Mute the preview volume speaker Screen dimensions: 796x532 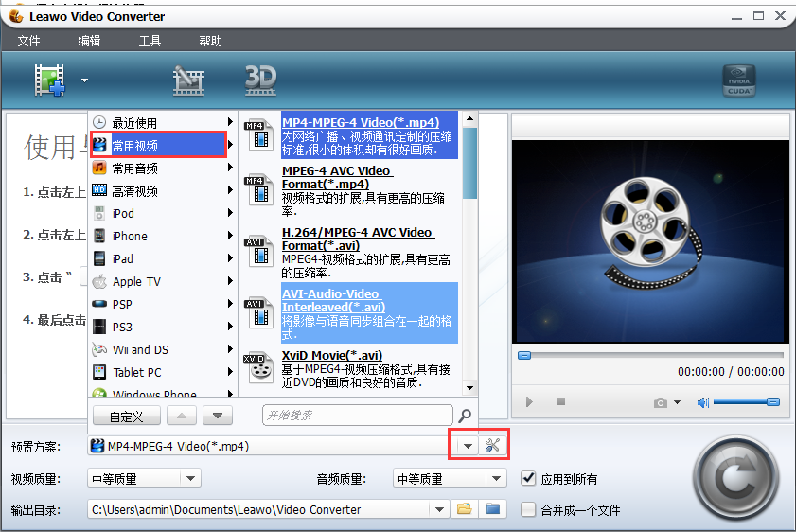702,402
